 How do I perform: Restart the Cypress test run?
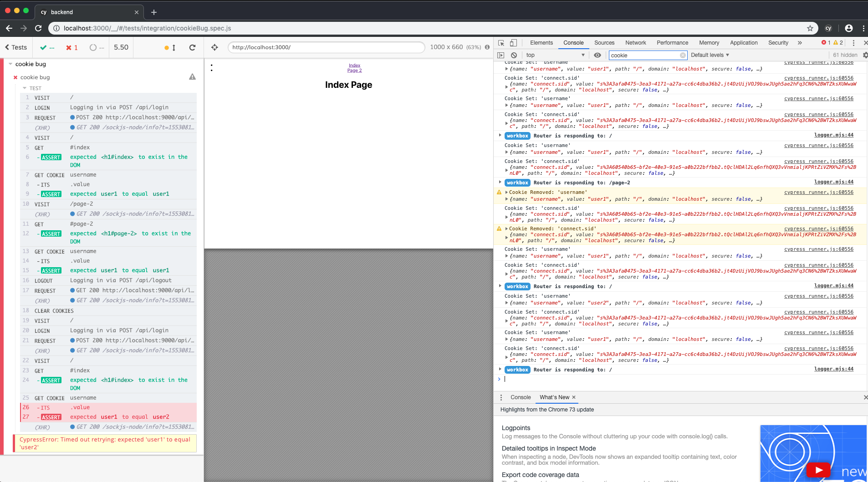pyautogui.click(x=193, y=47)
